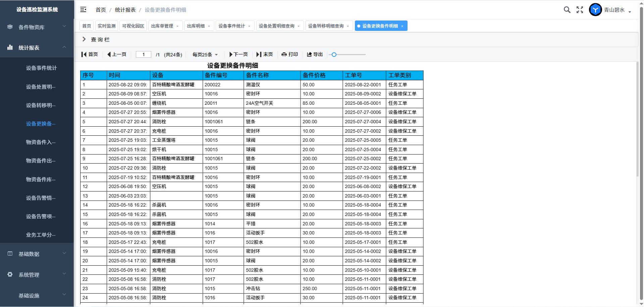Open the 每页25条 page size dropdown
Image resolution: width=644 pixels, height=307 pixels.
(205, 54)
